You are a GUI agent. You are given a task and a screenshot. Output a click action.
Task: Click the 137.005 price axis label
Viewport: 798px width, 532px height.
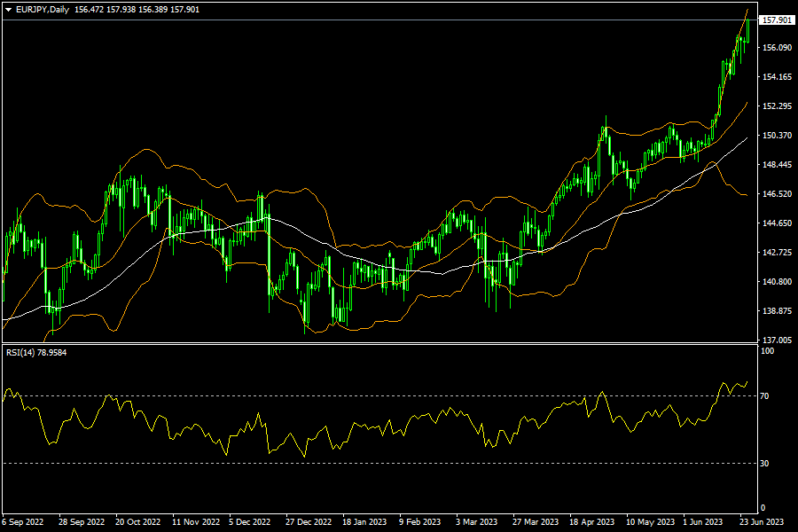(x=777, y=340)
